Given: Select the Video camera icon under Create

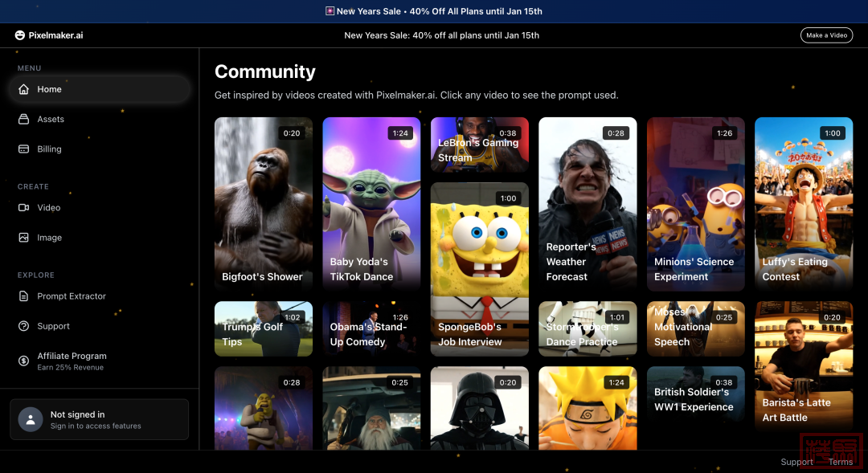Looking at the screenshot, I should coord(24,208).
